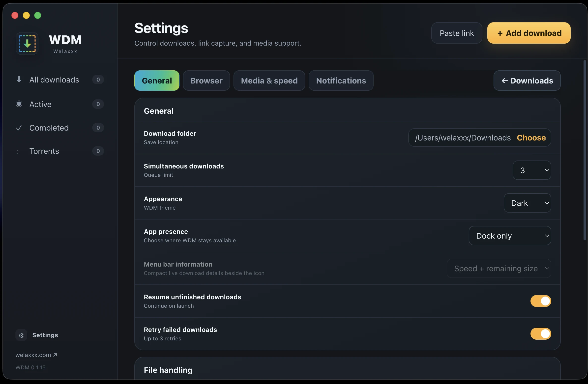Click the All downloads arrow icon
The width and height of the screenshot is (588, 384).
click(19, 80)
